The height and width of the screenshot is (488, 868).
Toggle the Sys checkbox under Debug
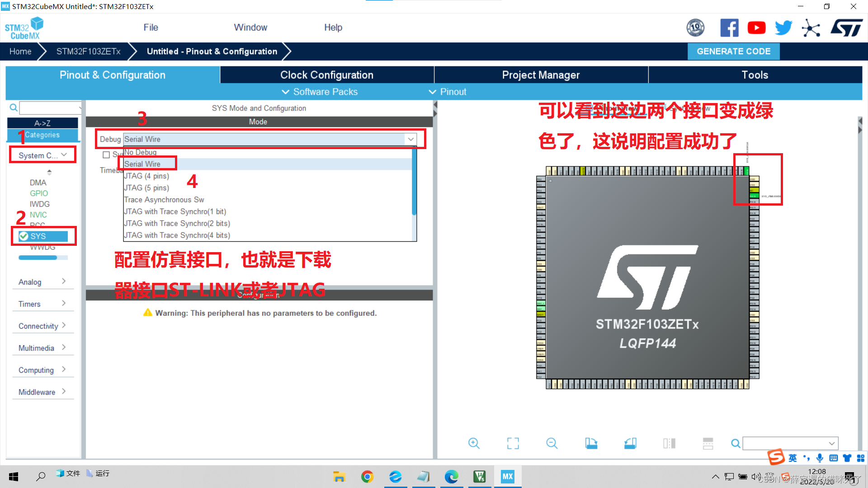point(106,155)
